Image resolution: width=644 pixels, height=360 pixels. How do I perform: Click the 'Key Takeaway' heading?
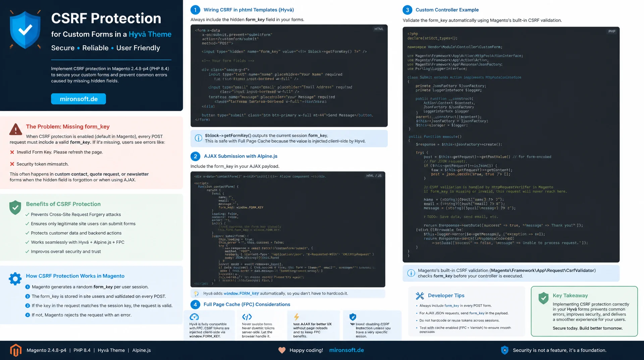pos(570,296)
